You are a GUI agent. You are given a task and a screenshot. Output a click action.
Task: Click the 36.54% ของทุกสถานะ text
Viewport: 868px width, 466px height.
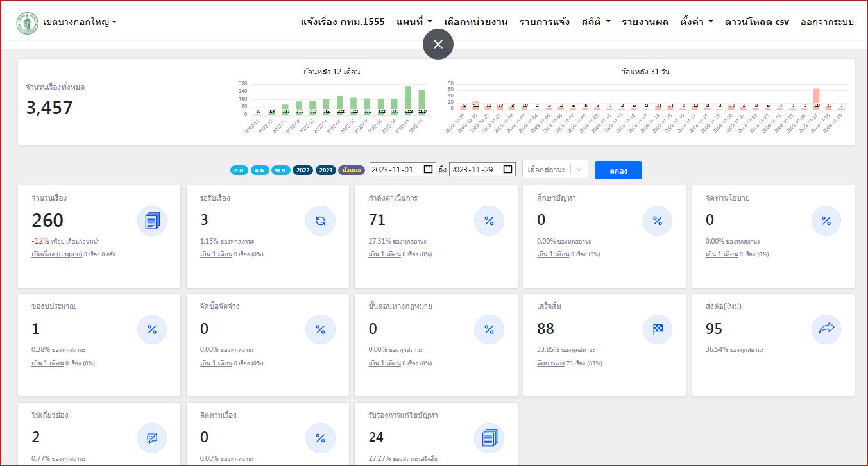coord(735,350)
